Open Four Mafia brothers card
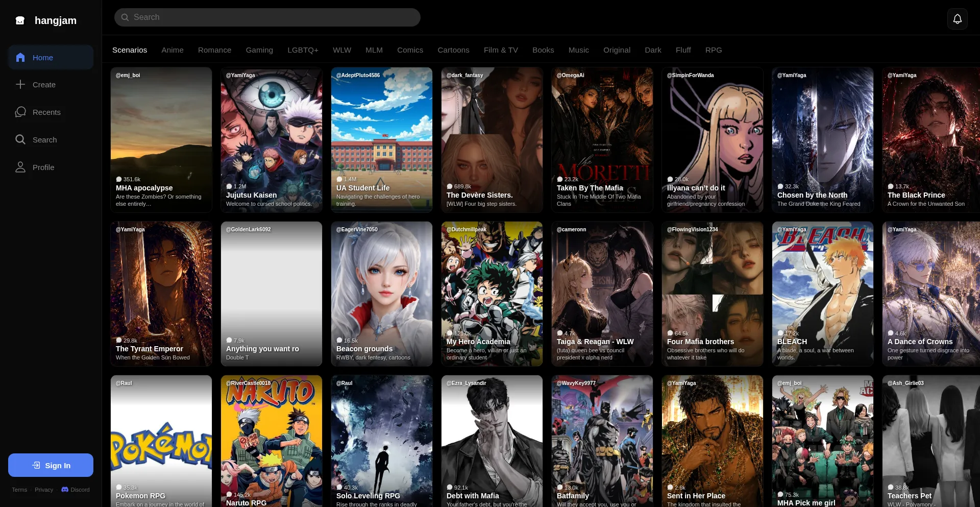 click(713, 294)
